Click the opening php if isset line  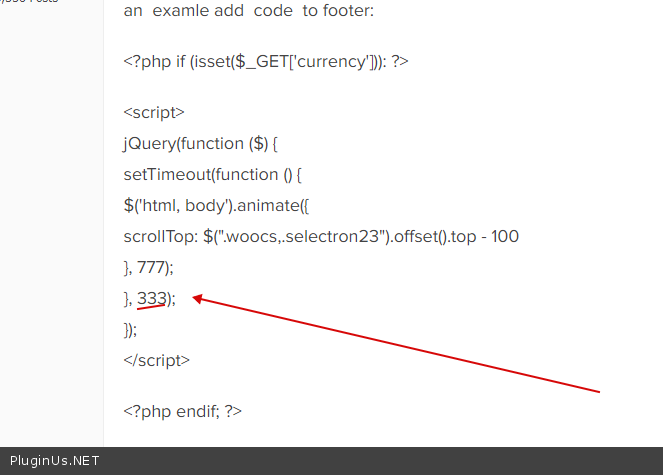coord(266,61)
